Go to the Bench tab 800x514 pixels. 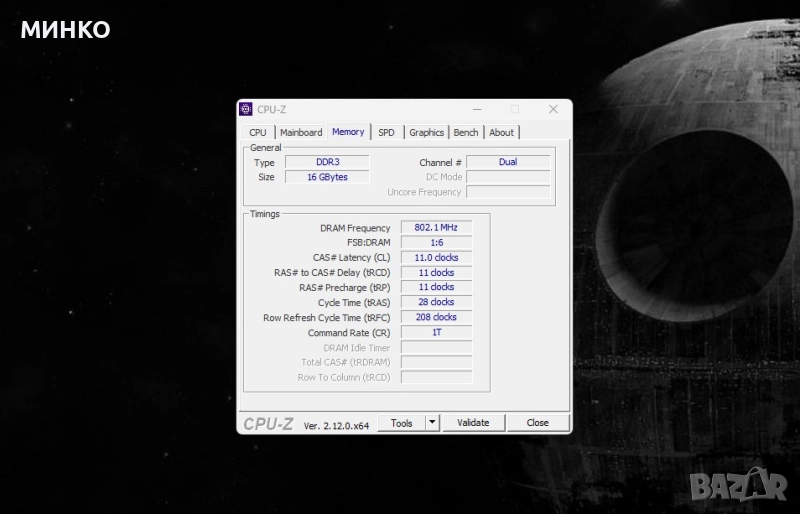466,132
